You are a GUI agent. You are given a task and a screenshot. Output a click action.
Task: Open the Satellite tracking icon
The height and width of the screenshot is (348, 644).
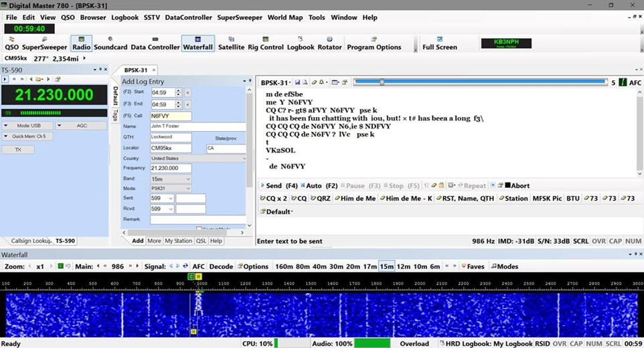231,43
